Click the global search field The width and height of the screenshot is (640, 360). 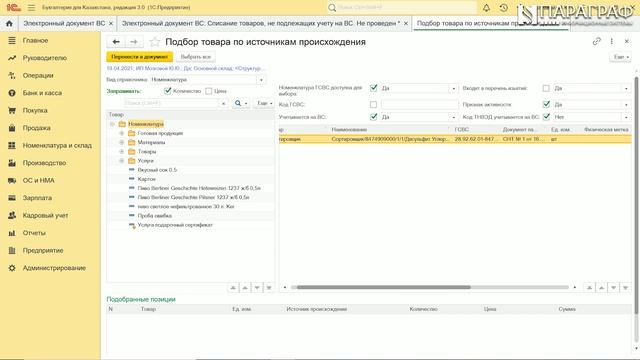point(402,7)
